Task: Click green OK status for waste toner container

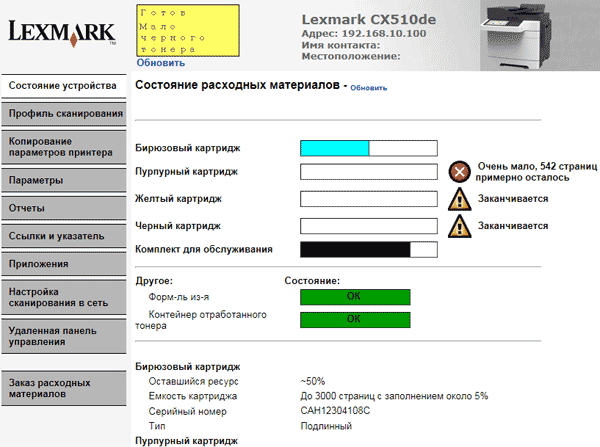Action: click(355, 320)
